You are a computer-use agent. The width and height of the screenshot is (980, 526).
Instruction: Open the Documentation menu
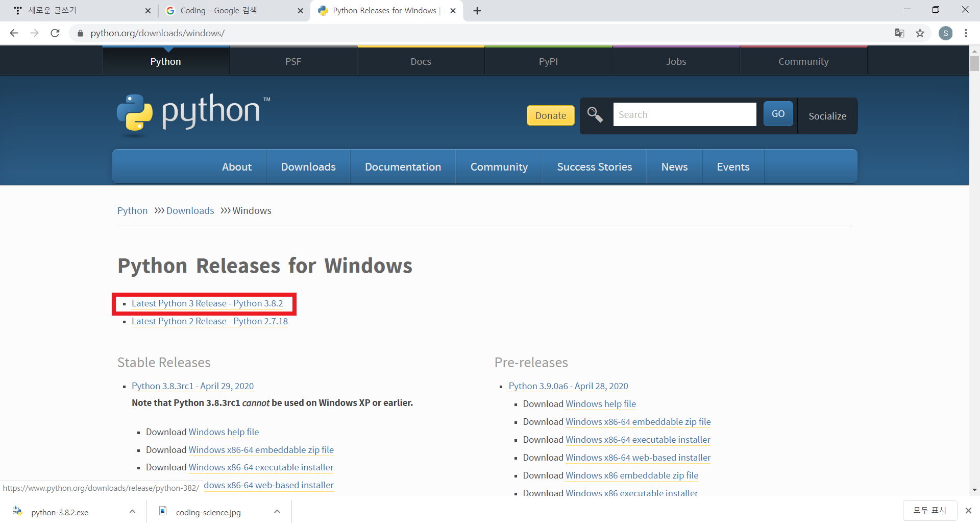[403, 166]
